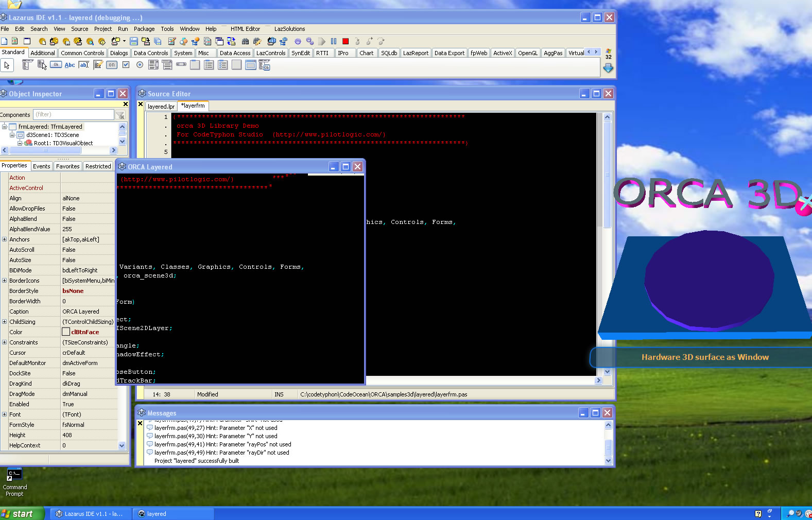Collapse the d3Scene1 tree node
Image resolution: width=812 pixels, height=520 pixels.
[12, 135]
